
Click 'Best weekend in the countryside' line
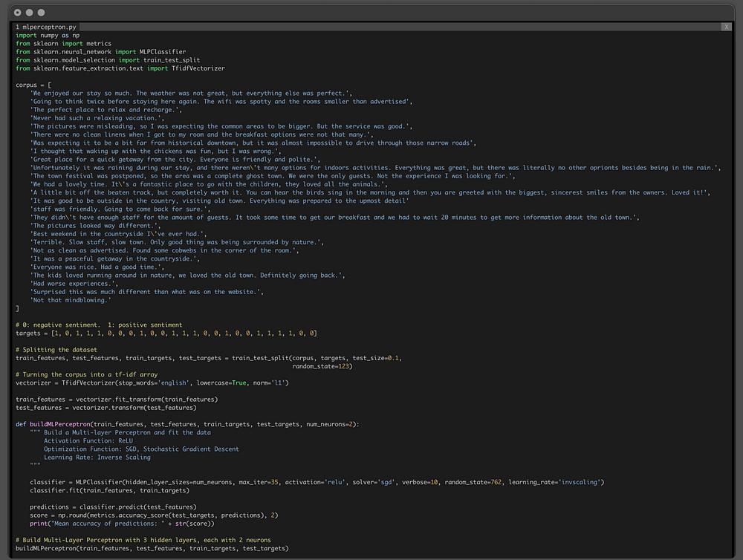118,234
